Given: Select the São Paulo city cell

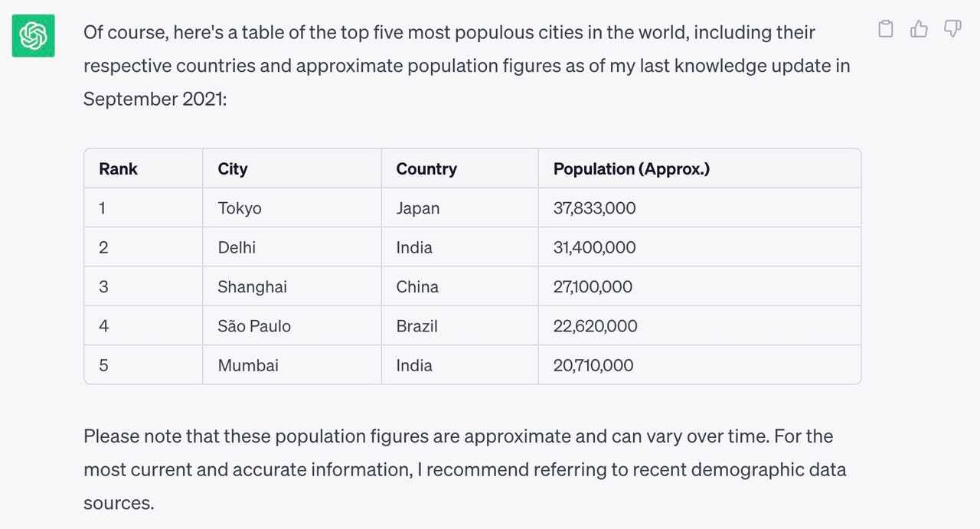Looking at the screenshot, I should [x=254, y=326].
